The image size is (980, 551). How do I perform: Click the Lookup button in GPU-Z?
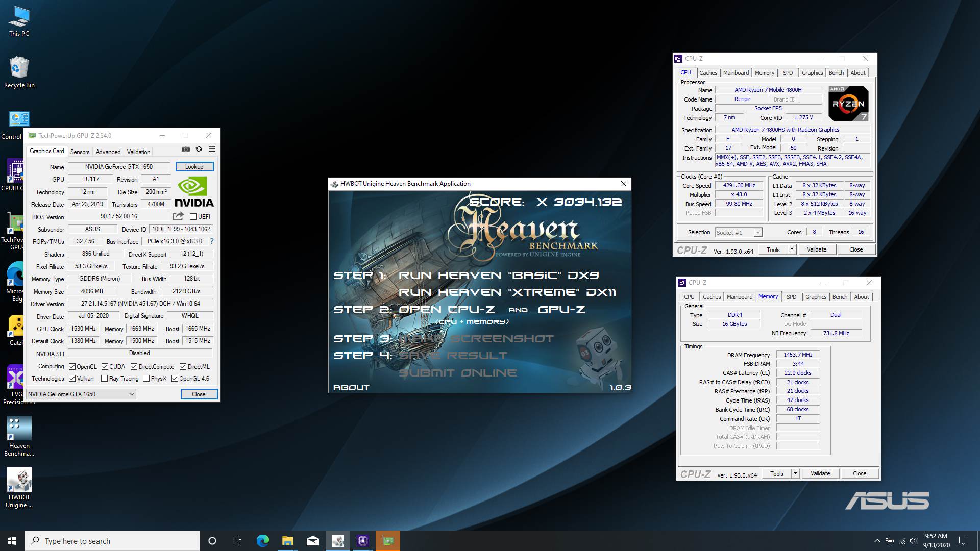tap(194, 167)
